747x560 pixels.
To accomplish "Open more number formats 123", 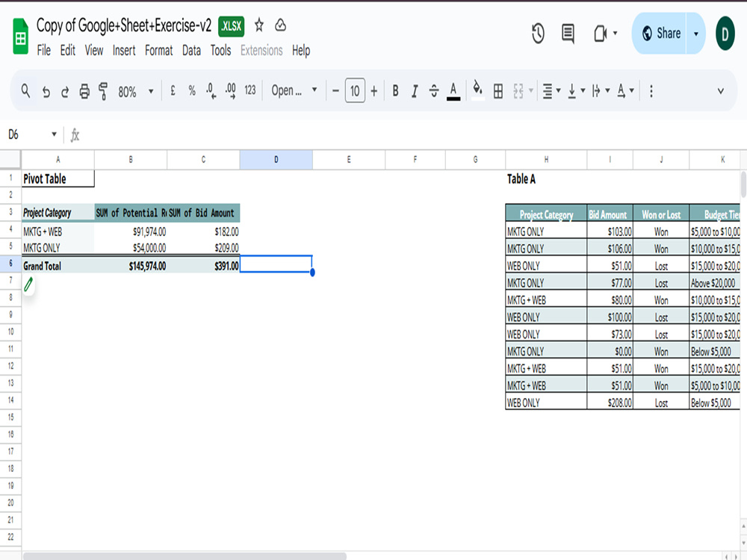I will (250, 90).
